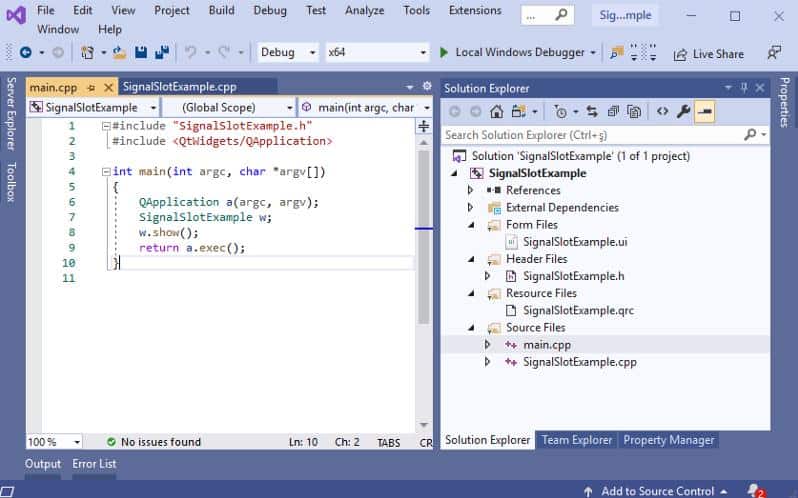Click the Live Share button
Screen dimensions: 798x498
[x=708, y=53]
